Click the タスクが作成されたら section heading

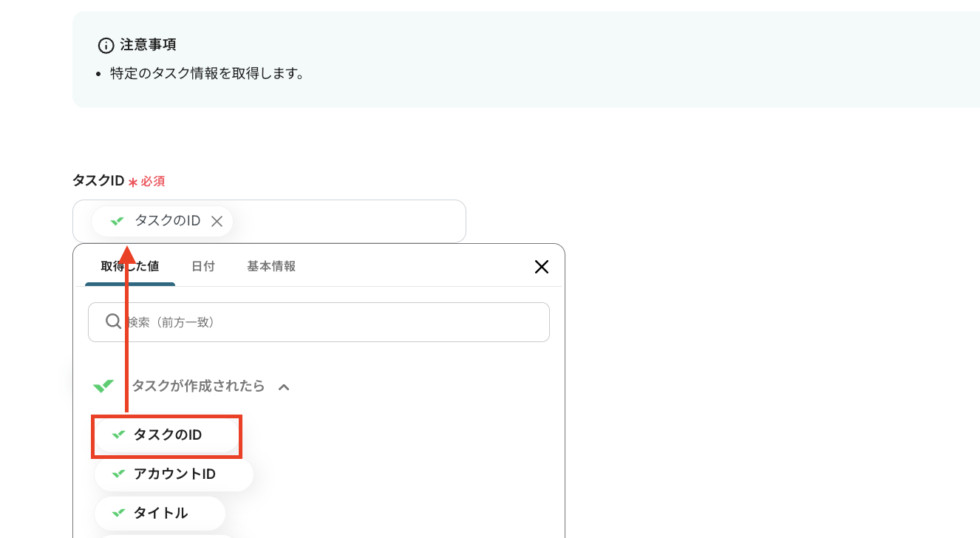click(198, 386)
